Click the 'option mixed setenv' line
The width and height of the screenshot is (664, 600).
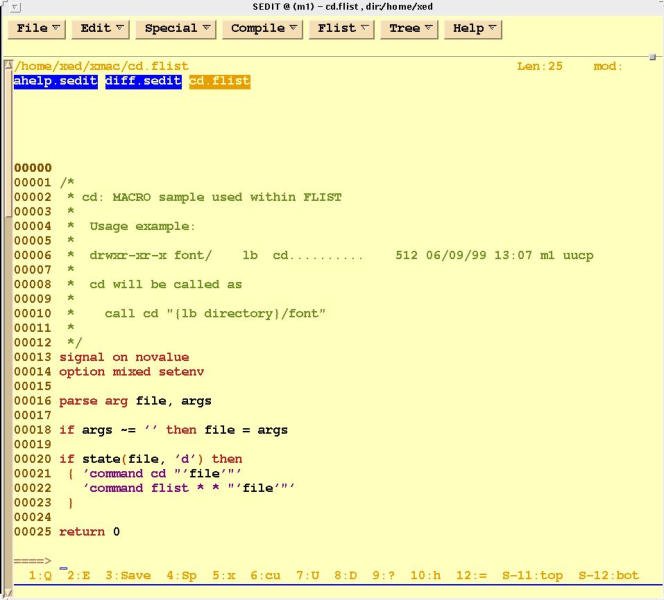coord(132,372)
